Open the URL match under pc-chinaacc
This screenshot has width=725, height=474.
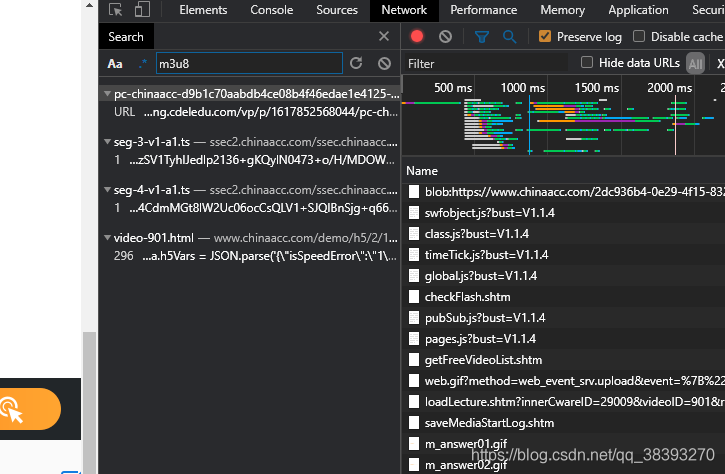(250, 112)
